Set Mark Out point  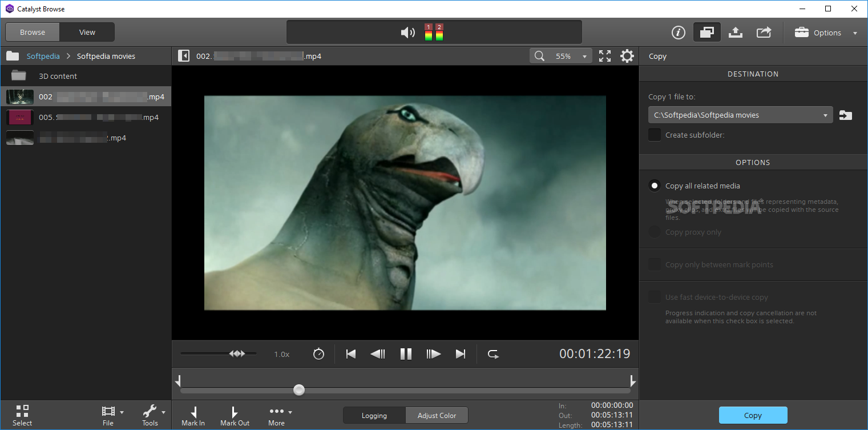[x=235, y=415]
